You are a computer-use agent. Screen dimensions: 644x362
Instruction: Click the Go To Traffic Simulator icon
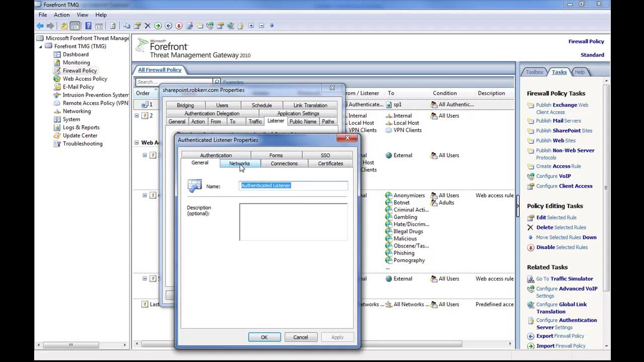pyautogui.click(x=531, y=279)
